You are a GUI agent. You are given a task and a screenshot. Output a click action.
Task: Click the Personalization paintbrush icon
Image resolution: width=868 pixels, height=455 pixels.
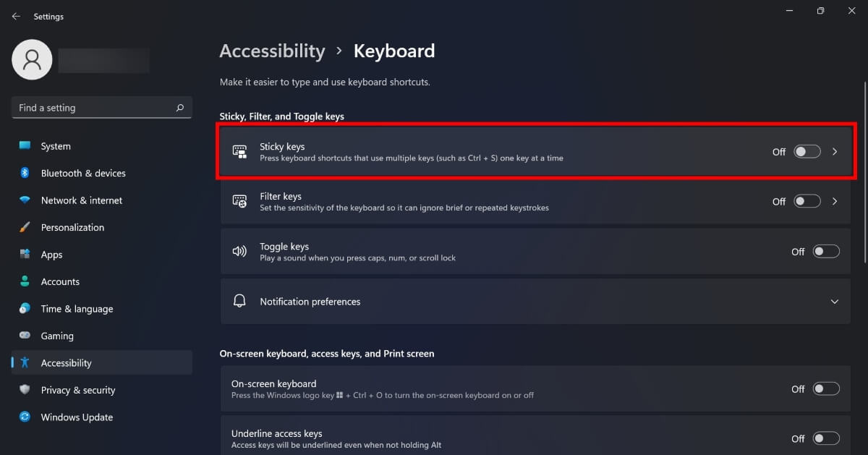click(25, 227)
